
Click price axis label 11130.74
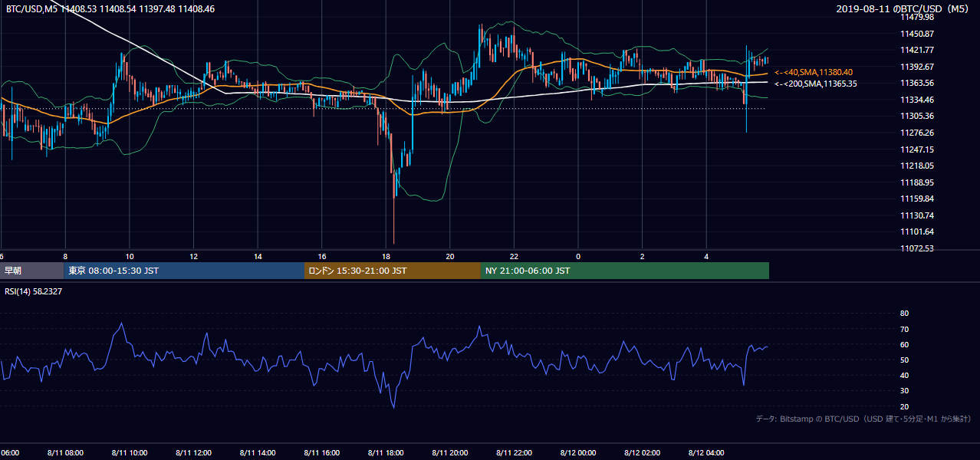[917, 215]
